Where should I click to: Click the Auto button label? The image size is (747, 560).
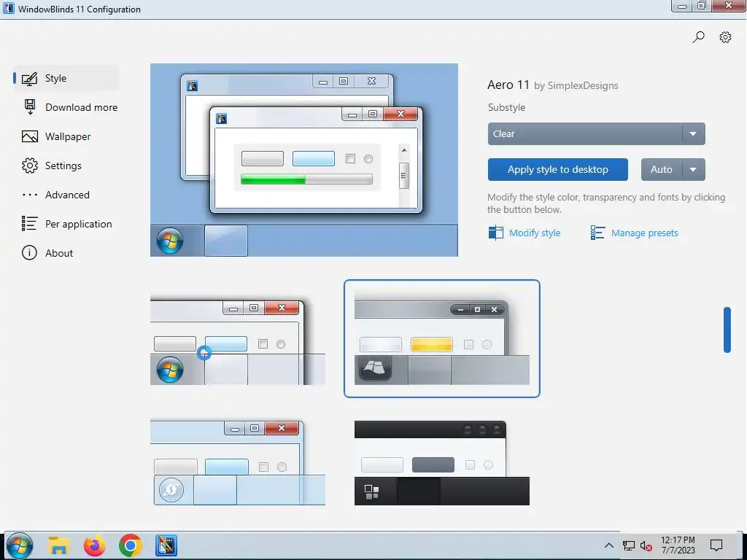click(661, 169)
